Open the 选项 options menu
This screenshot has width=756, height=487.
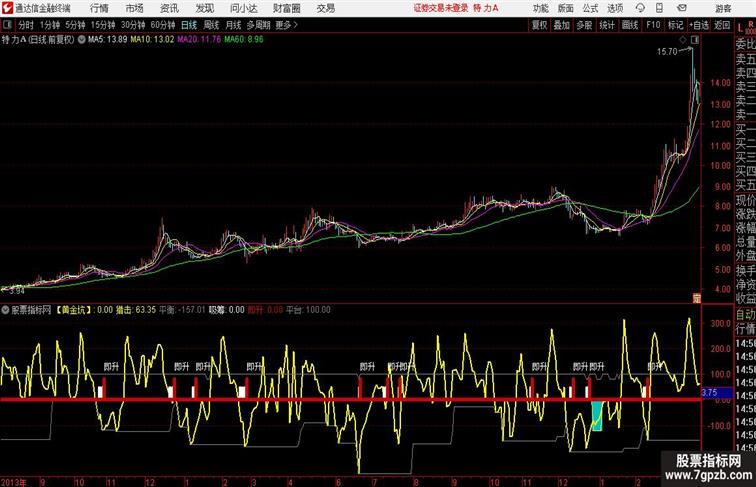coord(615,8)
